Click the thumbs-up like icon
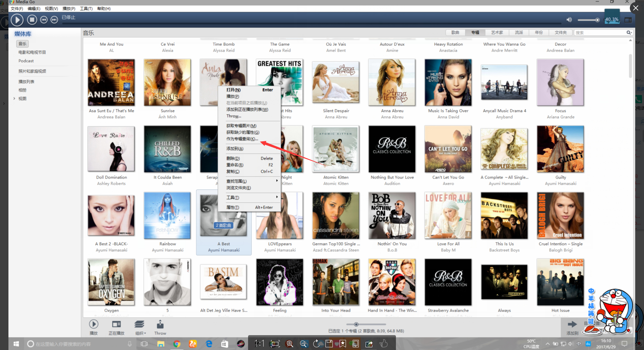Image resolution: width=644 pixels, height=350 pixels. [383, 344]
